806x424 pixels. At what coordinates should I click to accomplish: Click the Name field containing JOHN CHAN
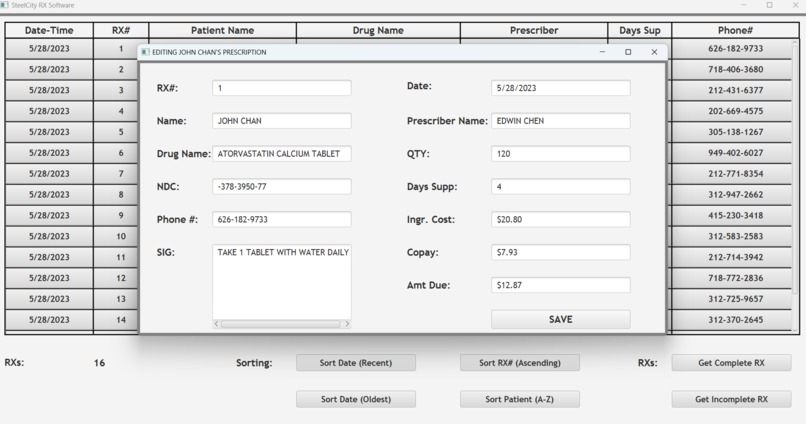(x=282, y=121)
